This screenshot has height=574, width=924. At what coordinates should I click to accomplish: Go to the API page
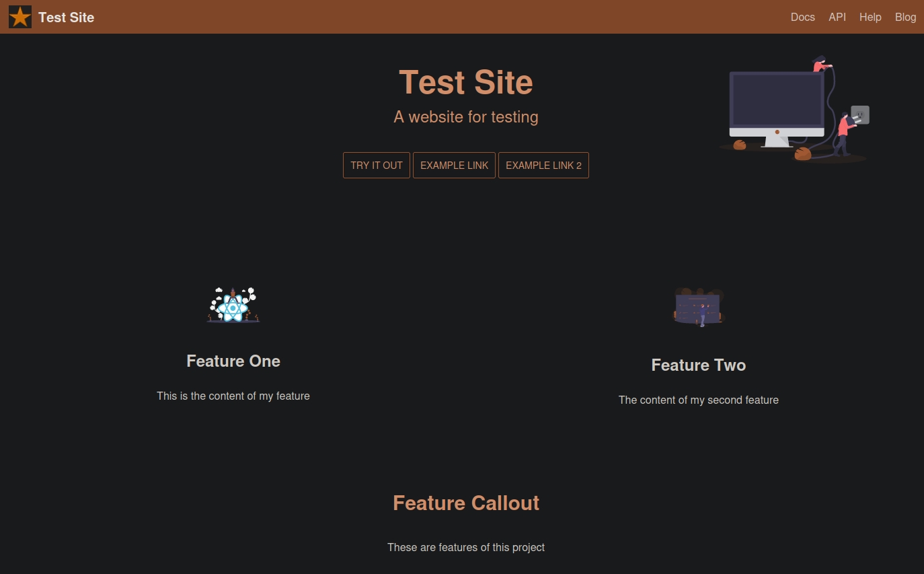[837, 17]
